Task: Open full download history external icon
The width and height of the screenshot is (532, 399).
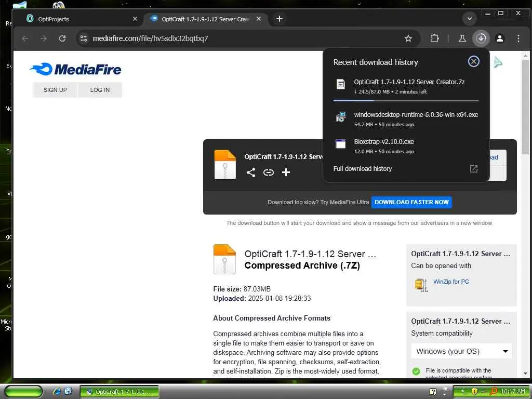Action: (x=474, y=169)
